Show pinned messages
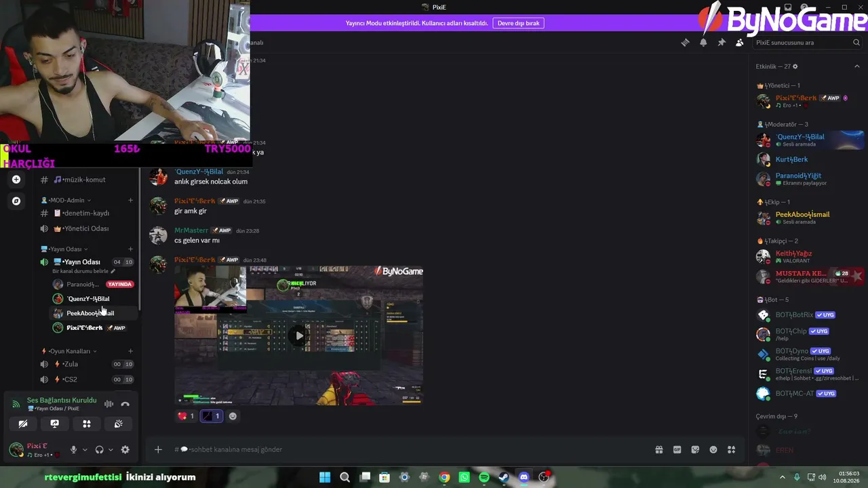 click(722, 42)
